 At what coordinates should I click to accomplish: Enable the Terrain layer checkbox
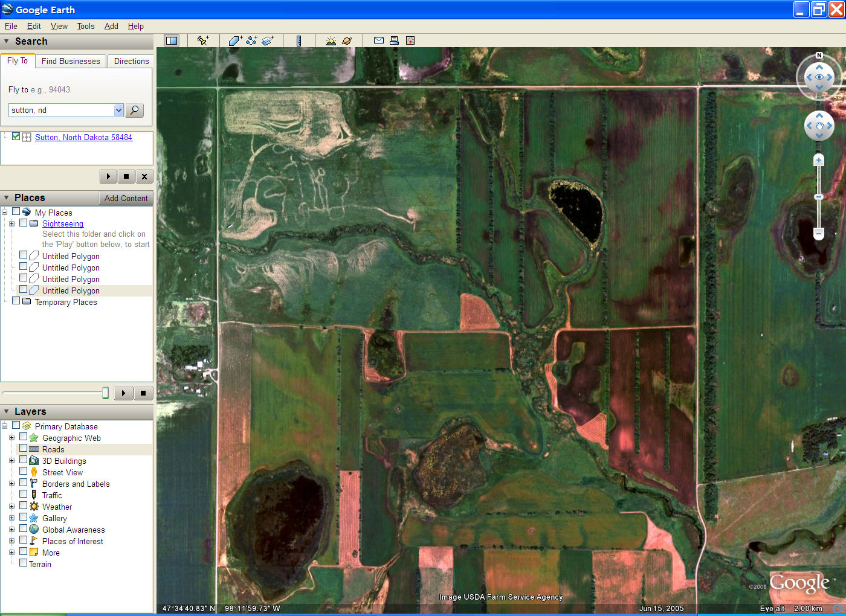pos(24,563)
